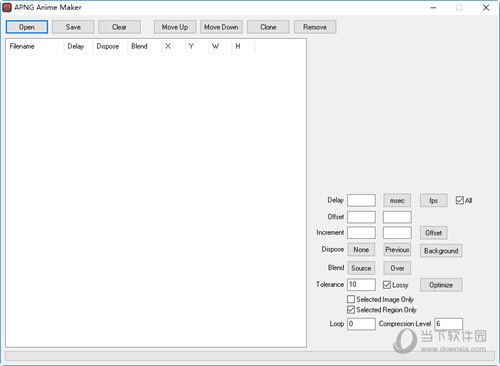Viewport: 500px width, 366px height.
Task: Click the Delay column header
Action: [78, 46]
